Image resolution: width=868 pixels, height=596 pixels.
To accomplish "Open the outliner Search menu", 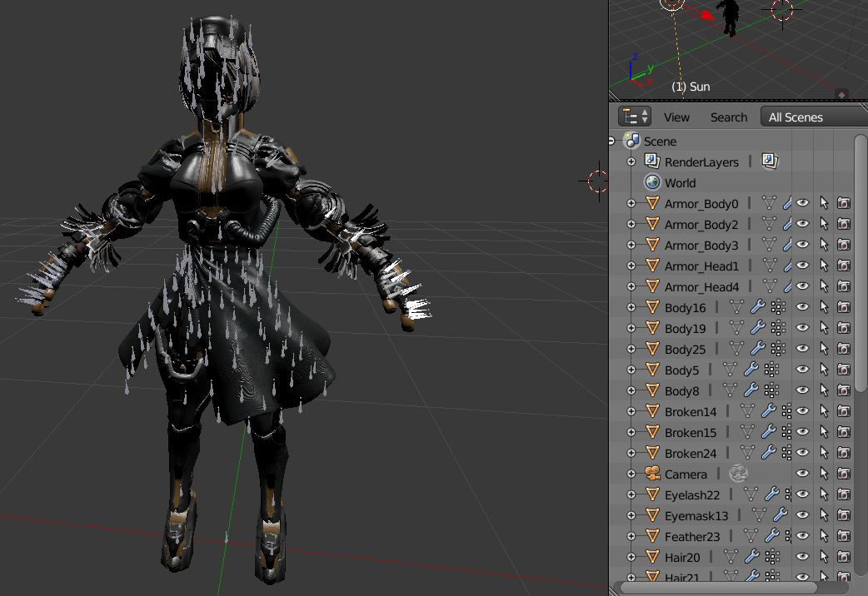I will point(729,117).
